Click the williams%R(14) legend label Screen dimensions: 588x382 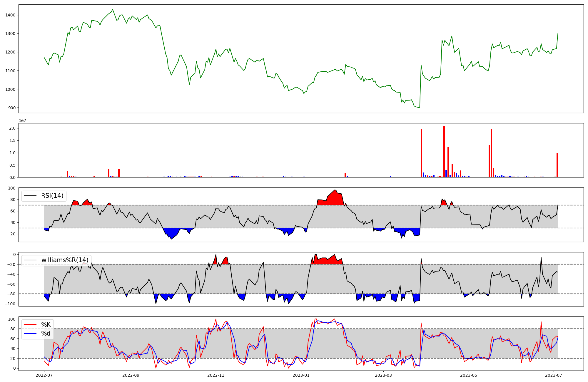(x=65, y=260)
